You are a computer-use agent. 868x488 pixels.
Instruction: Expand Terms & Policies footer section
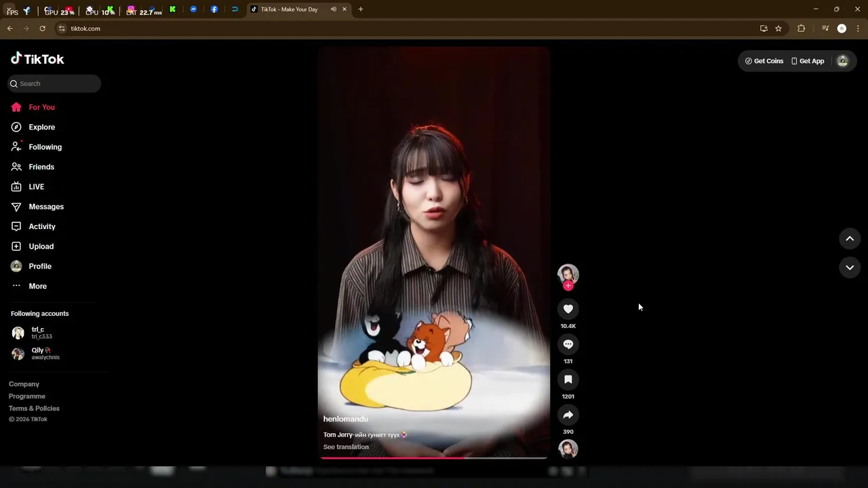pos(34,409)
